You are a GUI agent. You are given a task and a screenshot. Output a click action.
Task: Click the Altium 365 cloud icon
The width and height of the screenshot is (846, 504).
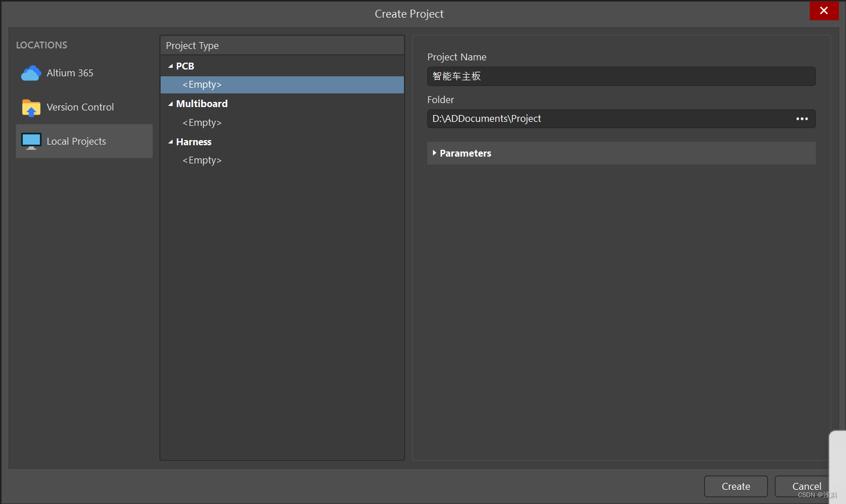tap(31, 73)
